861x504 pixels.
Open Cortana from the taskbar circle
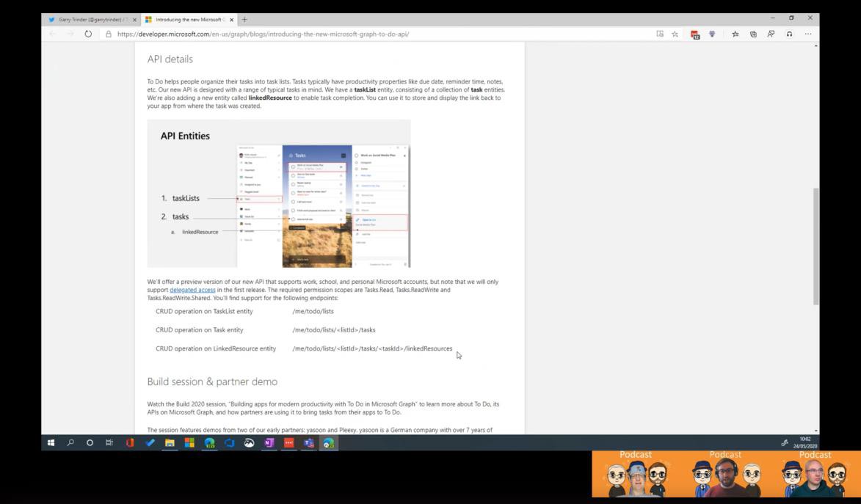[90, 443]
